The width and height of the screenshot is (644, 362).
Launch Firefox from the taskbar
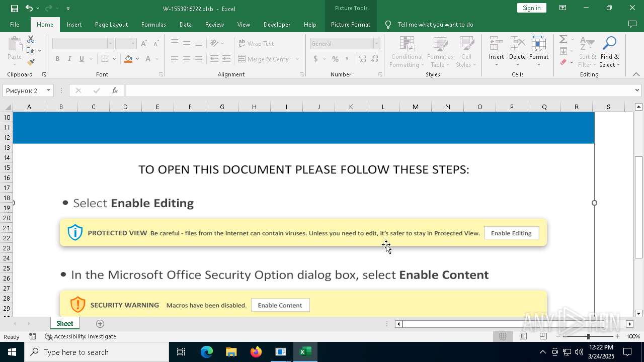(x=256, y=352)
